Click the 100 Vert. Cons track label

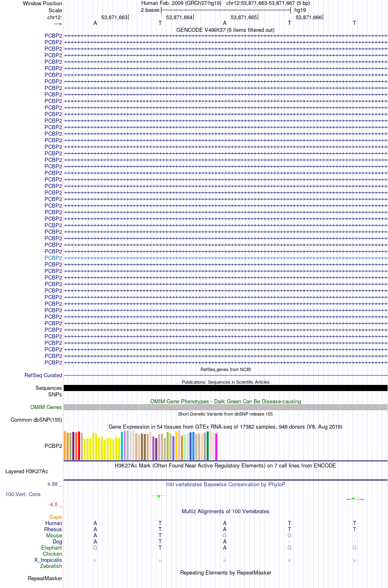pos(23,494)
